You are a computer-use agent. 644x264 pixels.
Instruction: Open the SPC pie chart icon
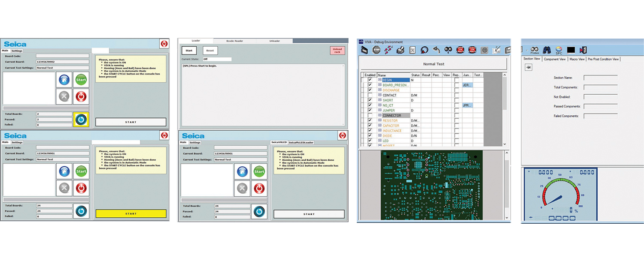click(559, 50)
